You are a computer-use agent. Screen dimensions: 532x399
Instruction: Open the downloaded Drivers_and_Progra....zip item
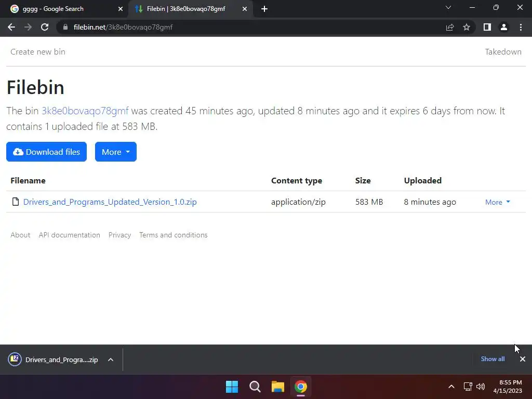54,360
